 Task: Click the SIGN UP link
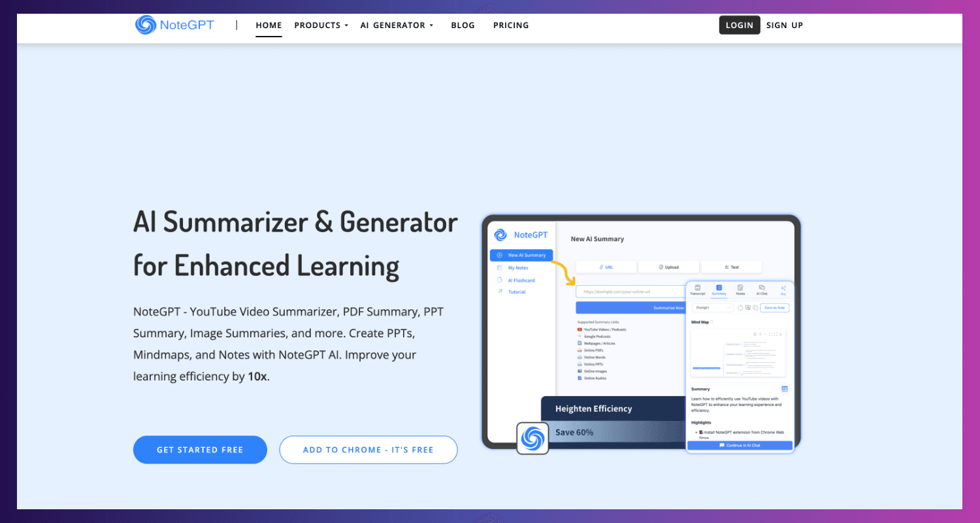[x=785, y=25]
